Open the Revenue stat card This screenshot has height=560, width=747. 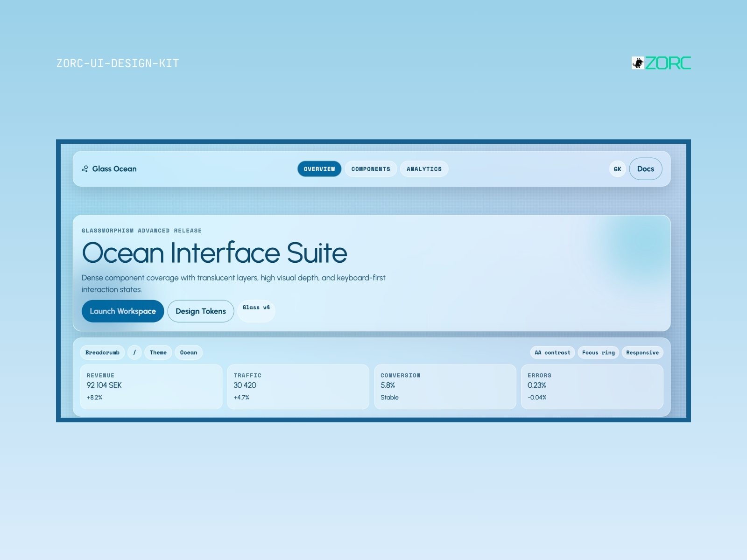pos(151,387)
